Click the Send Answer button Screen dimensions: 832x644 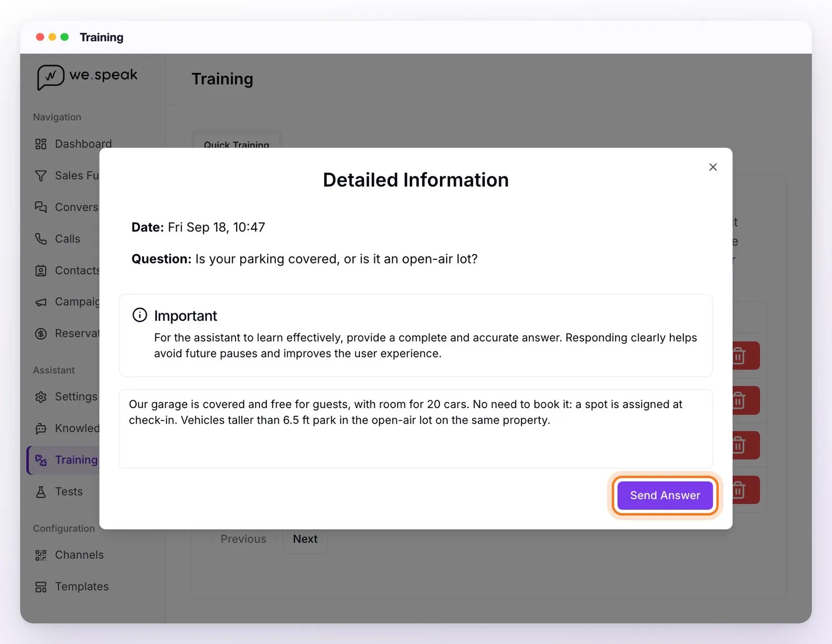click(665, 495)
